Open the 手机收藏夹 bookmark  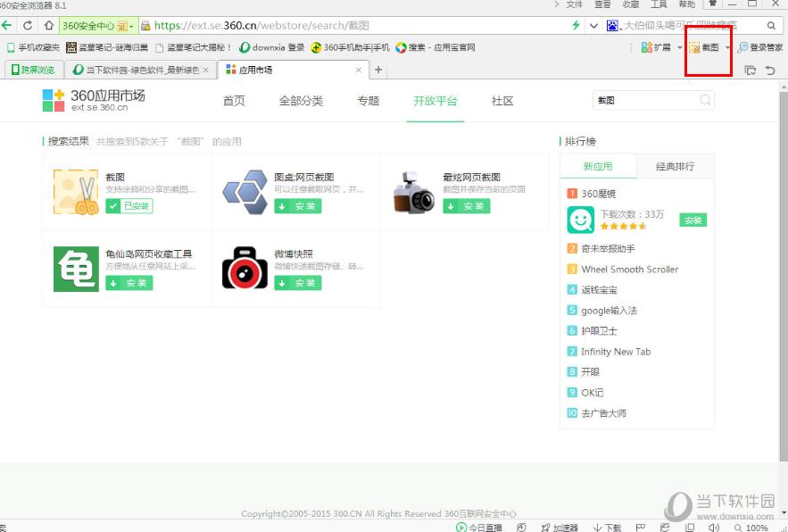(x=33, y=47)
